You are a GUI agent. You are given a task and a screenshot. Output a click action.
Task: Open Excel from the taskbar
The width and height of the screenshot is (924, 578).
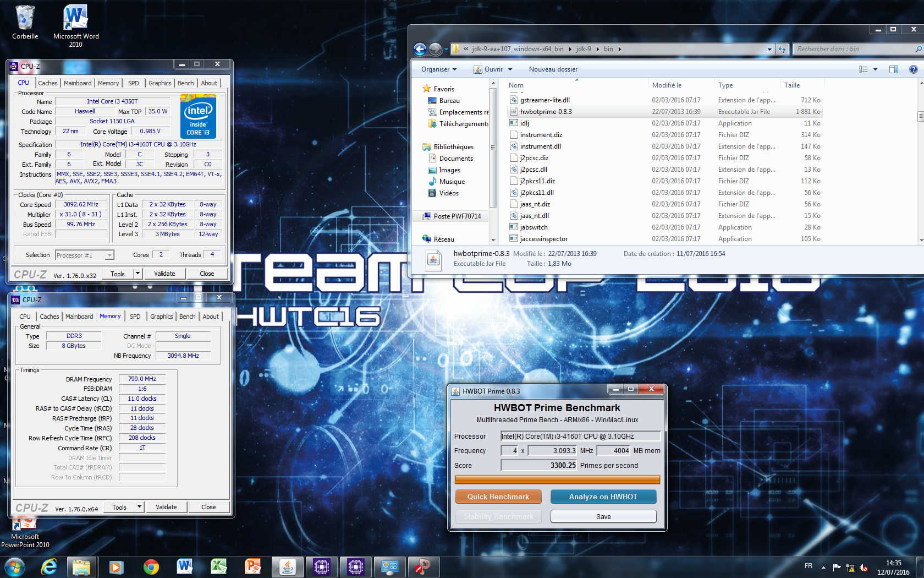(219, 566)
